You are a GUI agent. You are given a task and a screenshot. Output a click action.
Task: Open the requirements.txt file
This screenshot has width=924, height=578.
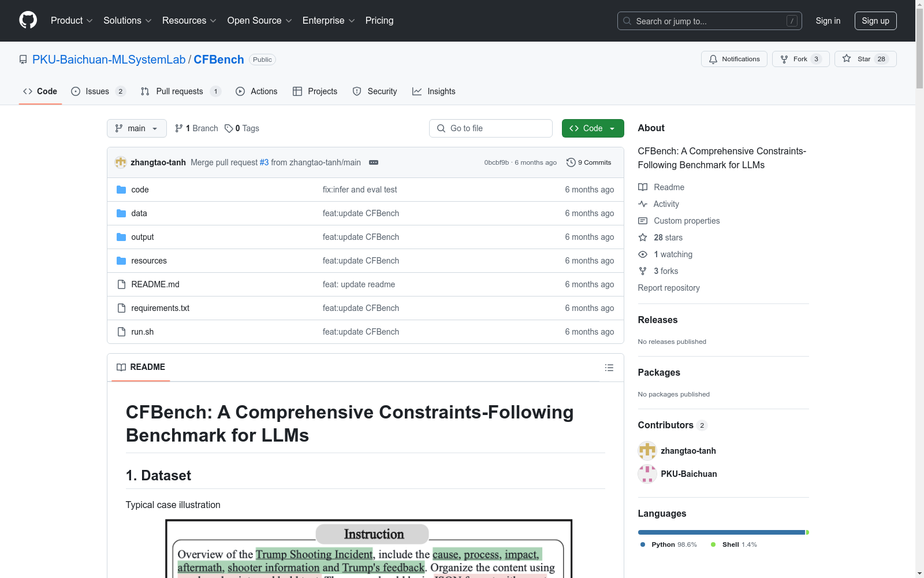coord(160,308)
